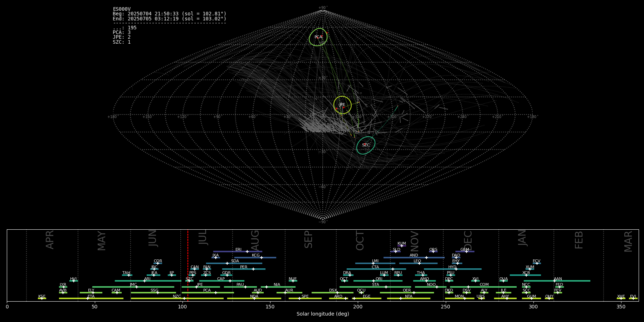Click the NUE shower label in timeline
644x322 pixels.
click(293, 279)
